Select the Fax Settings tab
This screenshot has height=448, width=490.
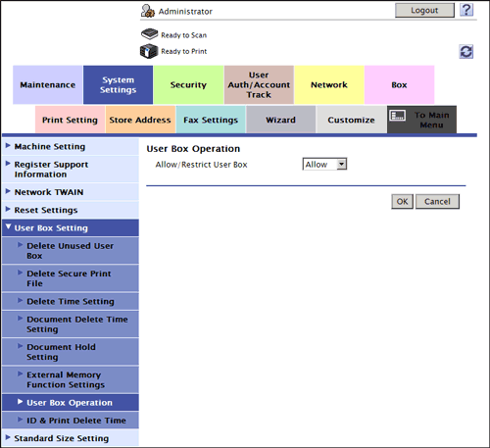[211, 120]
